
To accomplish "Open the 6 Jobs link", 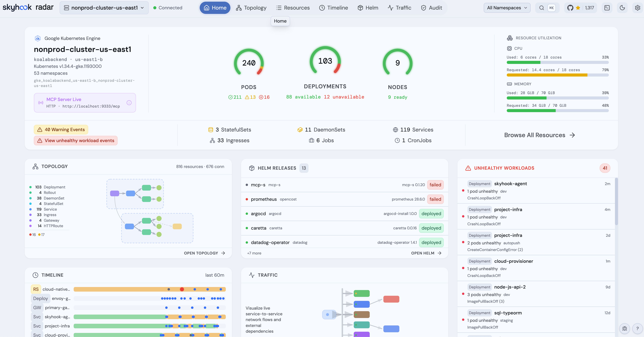I will click(x=321, y=140).
